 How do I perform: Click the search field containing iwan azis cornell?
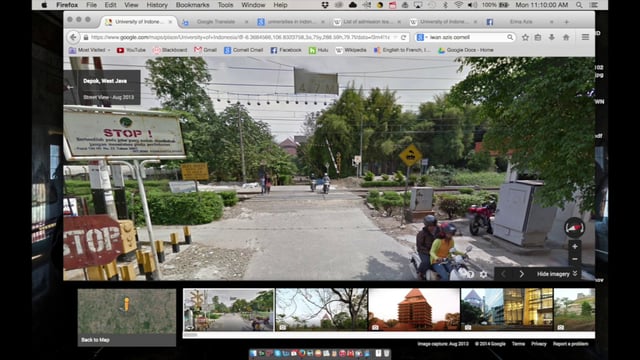point(465,37)
